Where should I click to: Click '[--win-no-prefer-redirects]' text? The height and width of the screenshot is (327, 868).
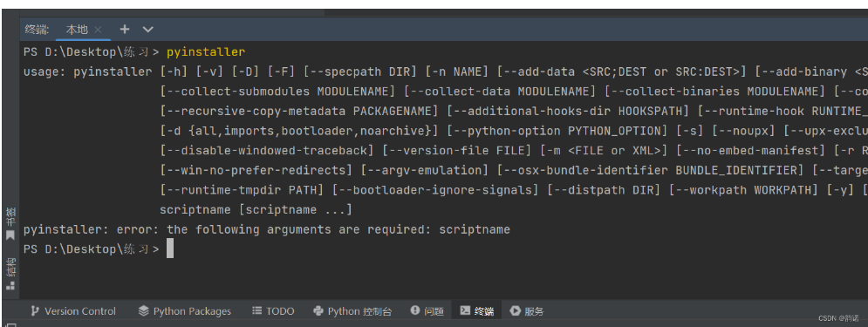point(256,170)
